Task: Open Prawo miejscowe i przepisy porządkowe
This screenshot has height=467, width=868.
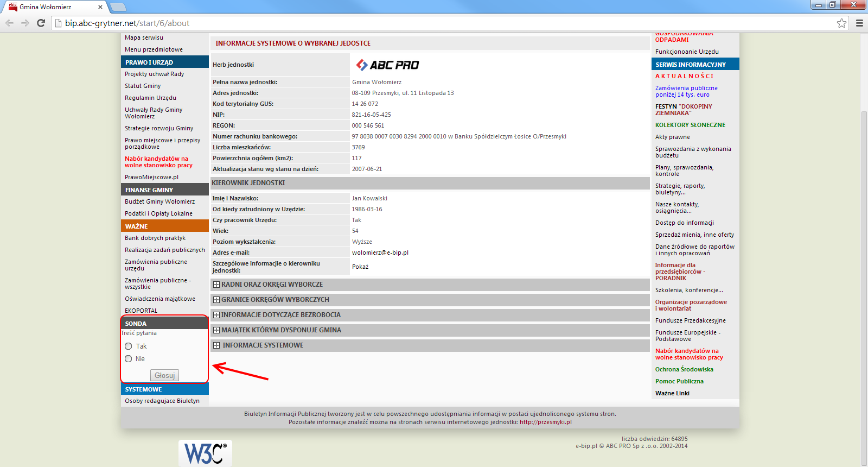Action: tap(162, 143)
